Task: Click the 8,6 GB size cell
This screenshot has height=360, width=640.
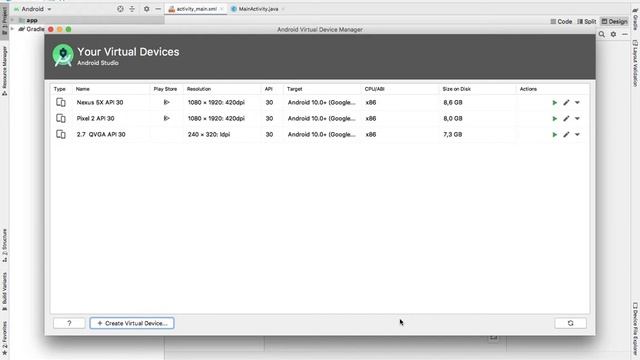Action: 453,102
